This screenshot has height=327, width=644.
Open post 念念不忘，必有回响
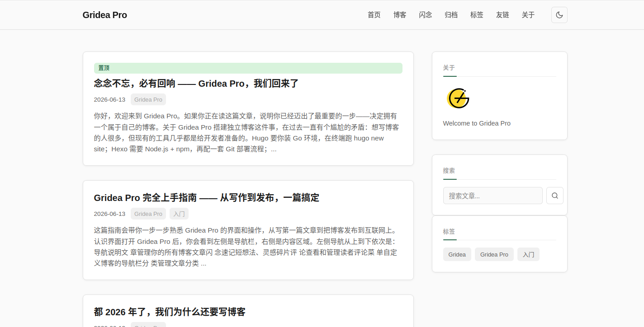196,84
